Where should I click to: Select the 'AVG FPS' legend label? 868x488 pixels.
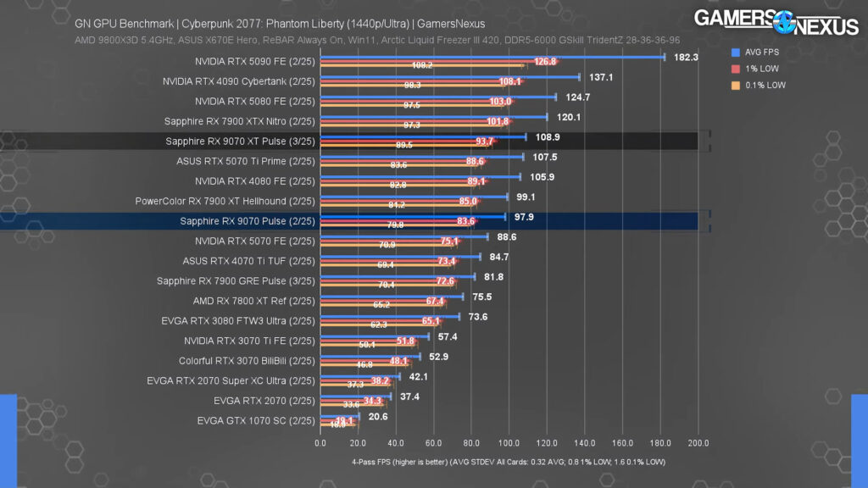pos(762,52)
